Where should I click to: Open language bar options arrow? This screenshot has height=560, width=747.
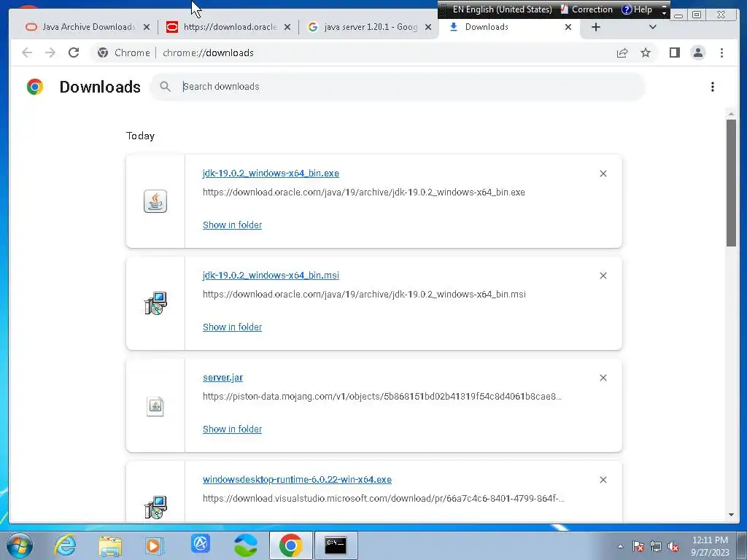[664, 12]
